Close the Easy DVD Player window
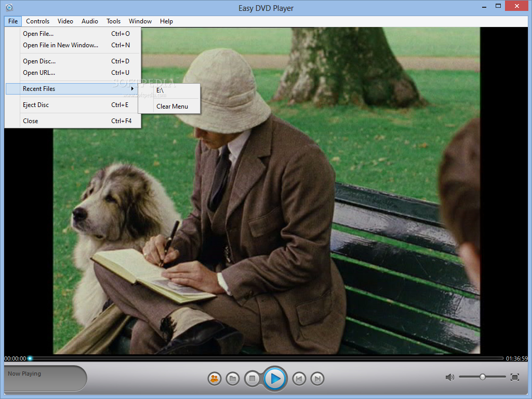This screenshot has width=532, height=399. pyautogui.click(x=517, y=6)
